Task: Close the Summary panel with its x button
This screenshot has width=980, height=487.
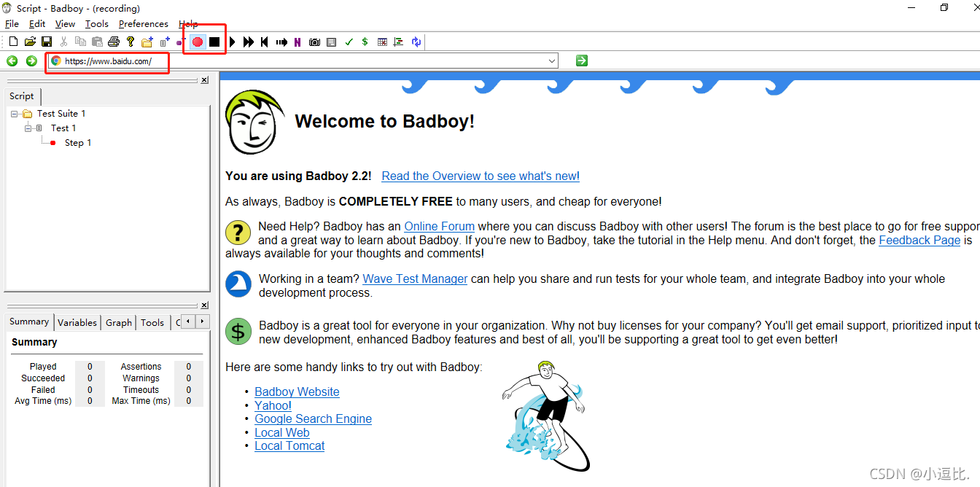Action: pyautogui.click(x=204, y=305)
